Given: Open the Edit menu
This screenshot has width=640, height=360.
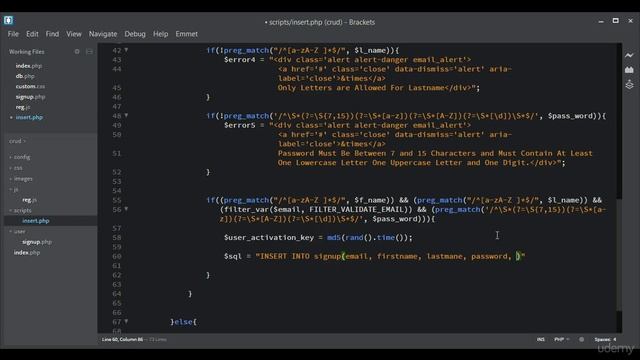Looking at the screenshot, I should click(32, 34).
